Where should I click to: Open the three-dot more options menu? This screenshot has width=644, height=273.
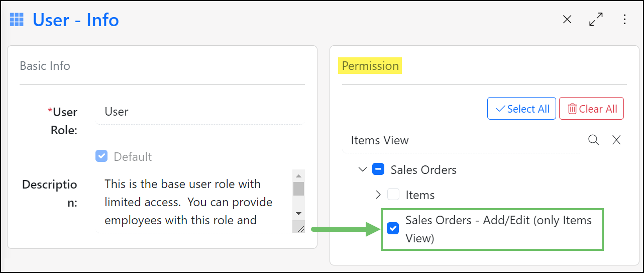point(624,20)
